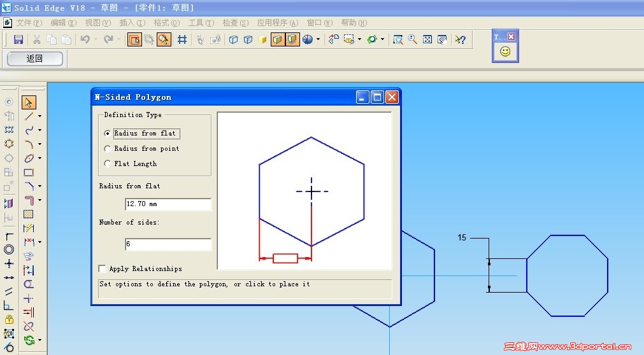
Task: Select the Offset tool with red outline
Action: tap(28, 200)
